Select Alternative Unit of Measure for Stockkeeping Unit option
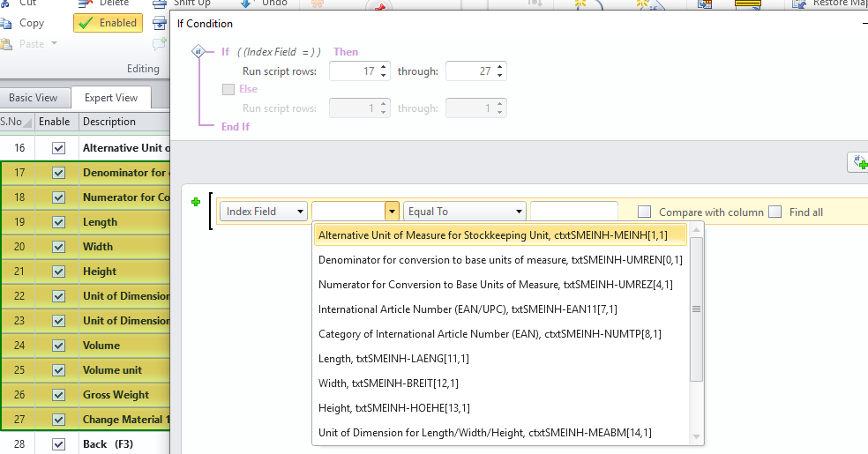 tap(501, 235)
